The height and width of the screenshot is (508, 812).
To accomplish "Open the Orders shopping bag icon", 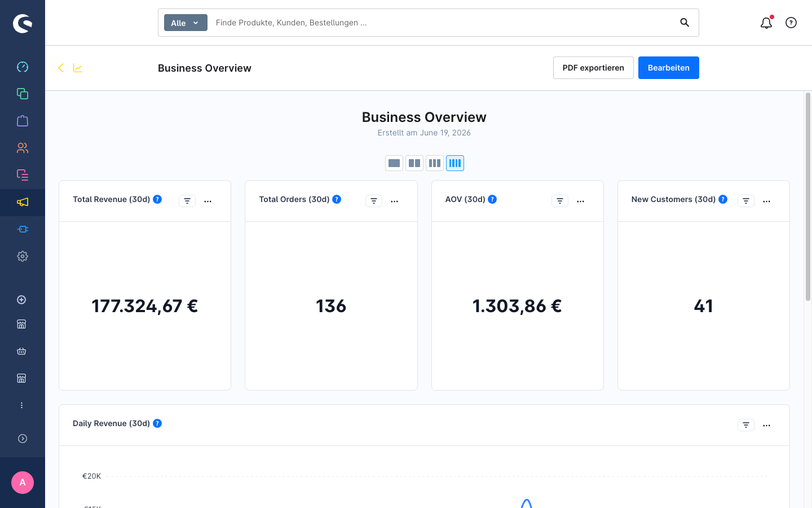I will click(x=23, y=121).
